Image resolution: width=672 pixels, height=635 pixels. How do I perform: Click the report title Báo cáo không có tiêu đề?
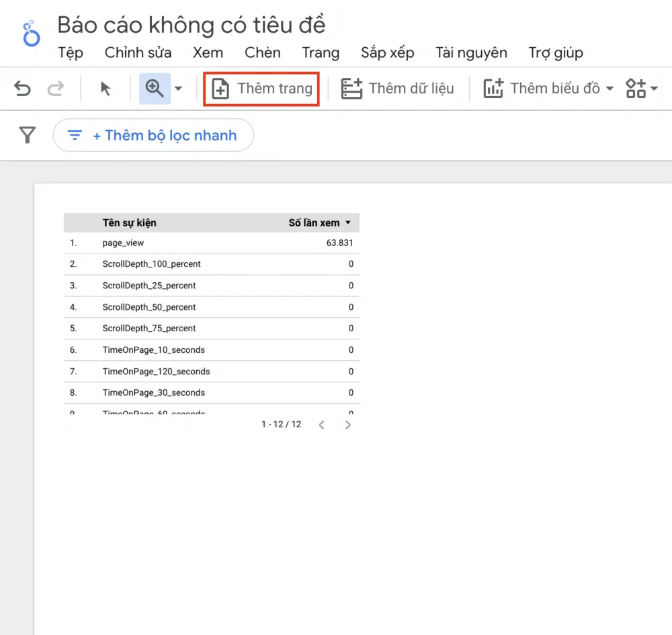(192, 25)
